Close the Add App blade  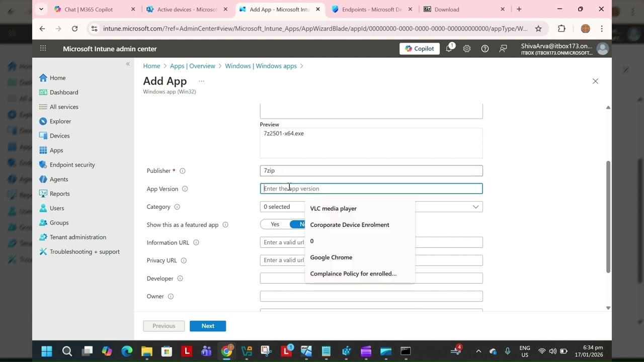point(595,81)
